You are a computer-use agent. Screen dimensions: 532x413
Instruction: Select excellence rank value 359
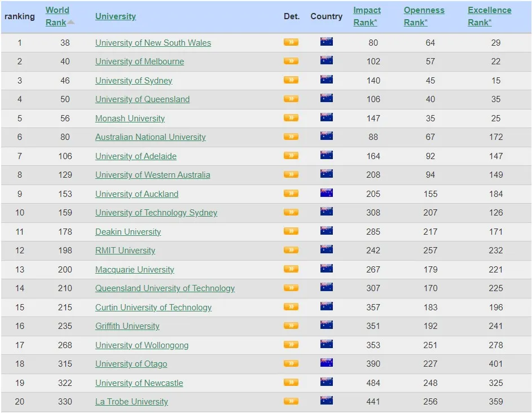(496, 402)
